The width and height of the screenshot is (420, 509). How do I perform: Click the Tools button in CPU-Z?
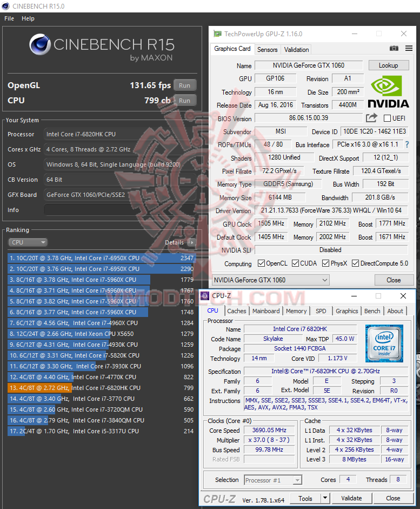(305, 498)
